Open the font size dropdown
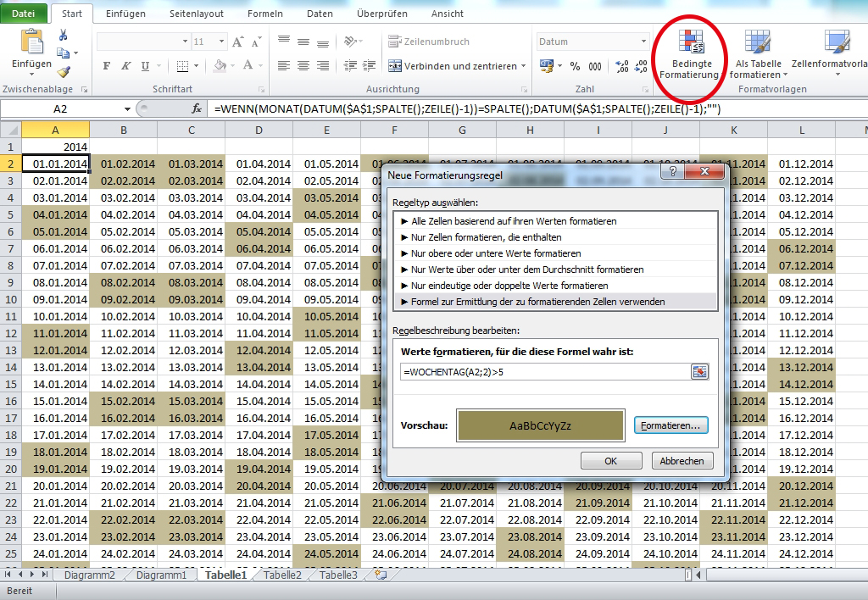Viewport: 868px width, 600px height. 221,42
